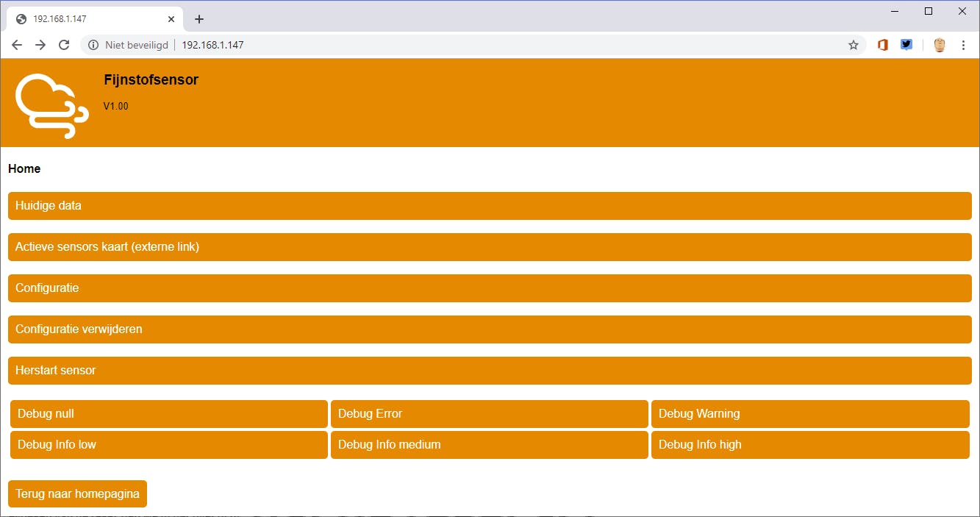Minimize the Chrome window
The height and width of the screenshot is (517, 980).
click(x=895, y=11)
